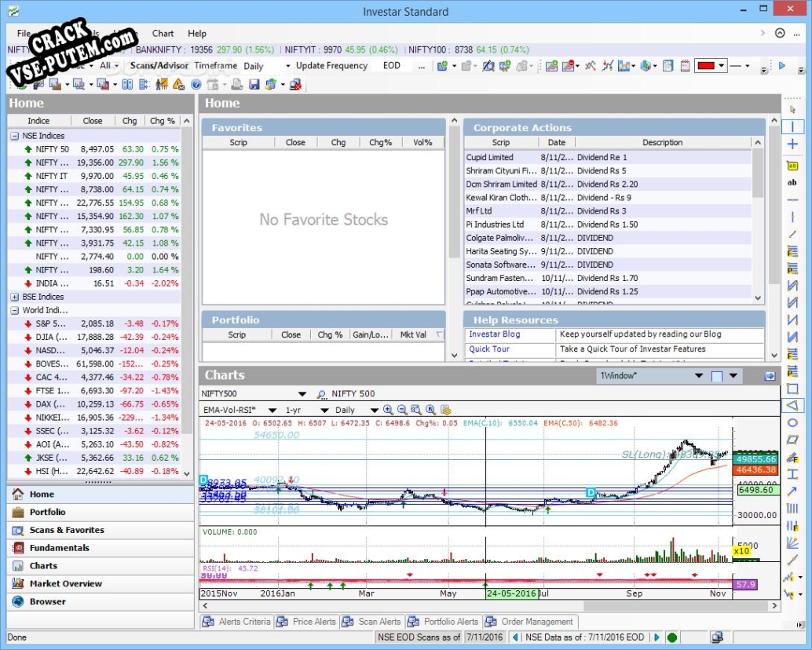This screenshot has width=812, height=650.
Task: Select the parallelogram channel drawing tool
Action: pyautogui.click(x=792, y=440)
